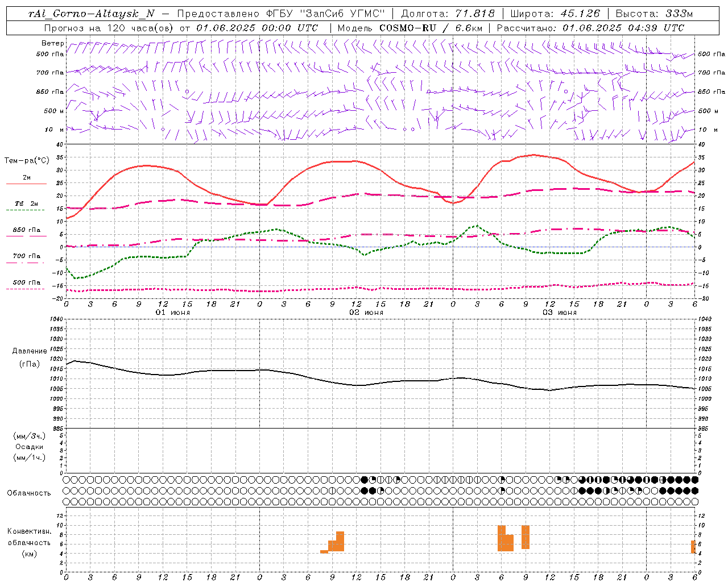Click the red 2м temperature curve peak on 03 июня
Screen dimensions: 728x582
[x=533, y=155]
